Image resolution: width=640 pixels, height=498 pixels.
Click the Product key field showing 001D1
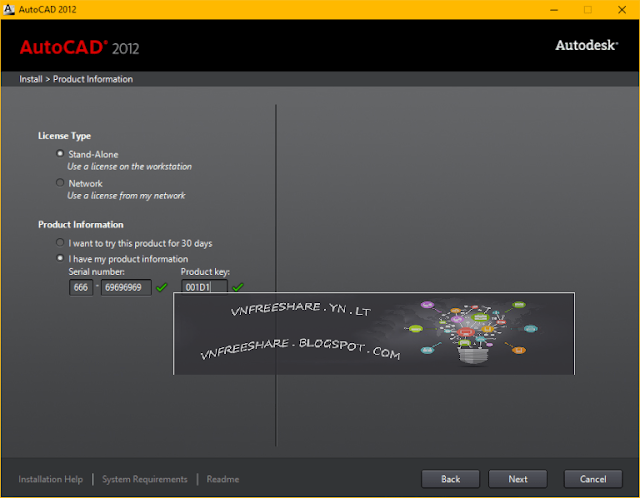[x=204, y=287]
